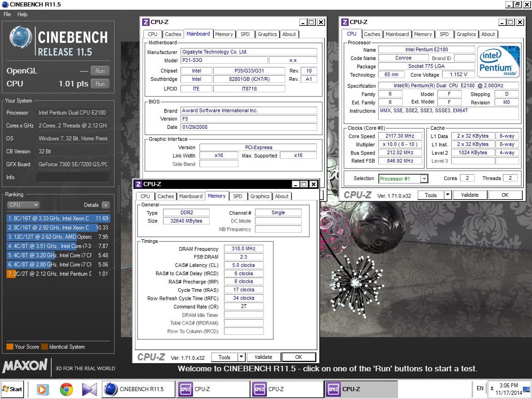Open the File menu in CINEBENCH
This screenshot has width=532, height=399.
(7, 14)
